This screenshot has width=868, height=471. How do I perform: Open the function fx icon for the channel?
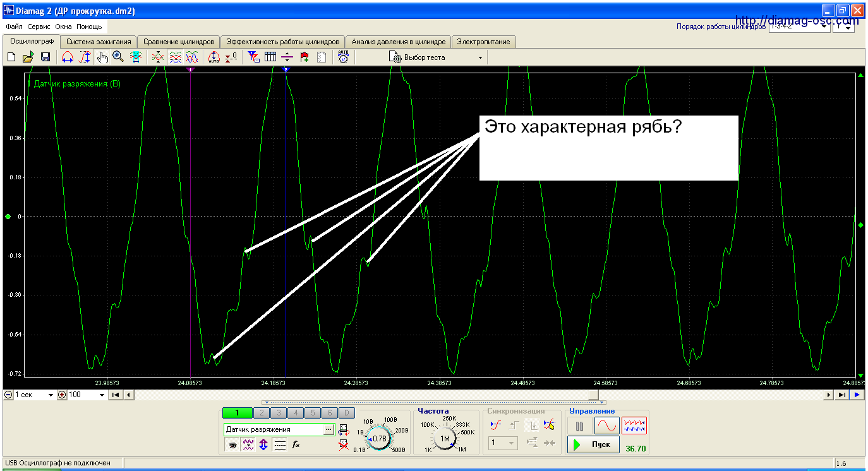[296, 444]
